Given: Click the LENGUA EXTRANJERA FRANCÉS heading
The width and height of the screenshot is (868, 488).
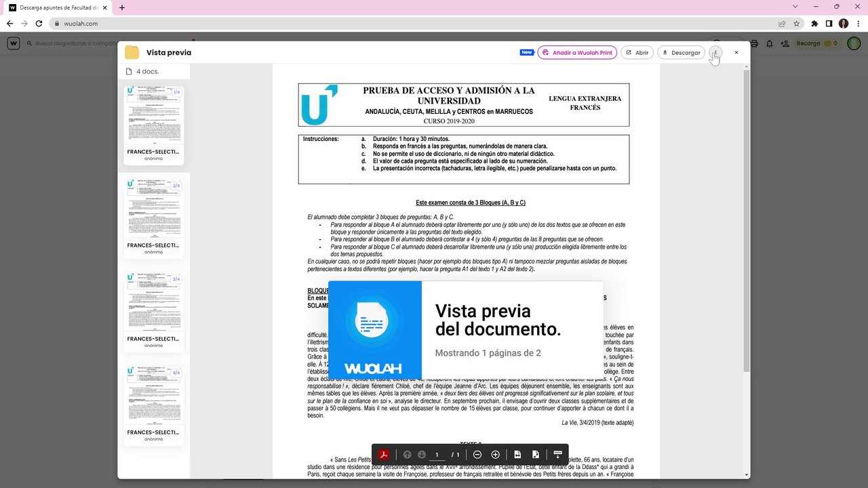Looking at the screenshot, I should pyautogui.click(x=585, y=103).
